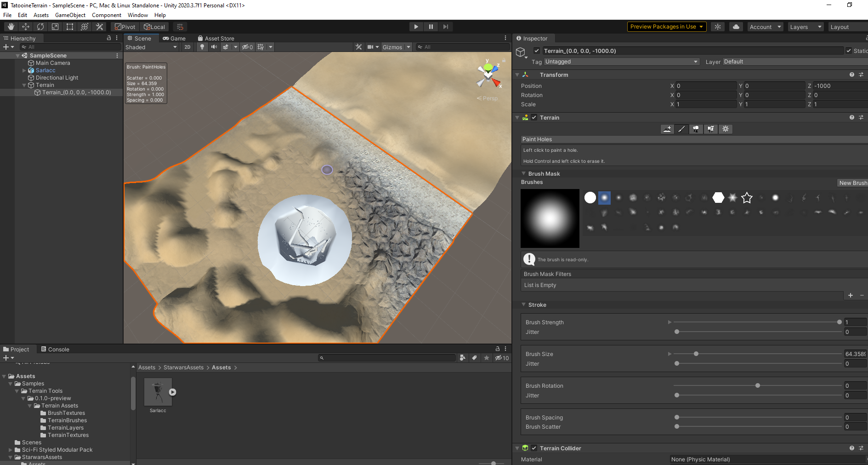Select the Hand tool in toolbar
Viewport: 868px width, 465px height.
(11, 27)
